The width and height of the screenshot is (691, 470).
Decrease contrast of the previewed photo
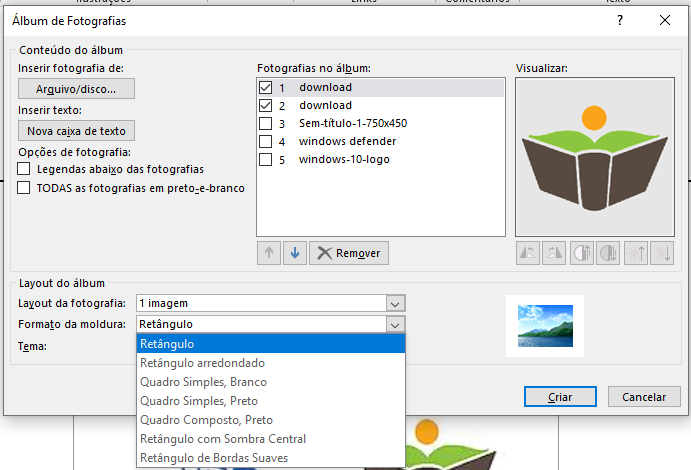[x=608, y=253]
